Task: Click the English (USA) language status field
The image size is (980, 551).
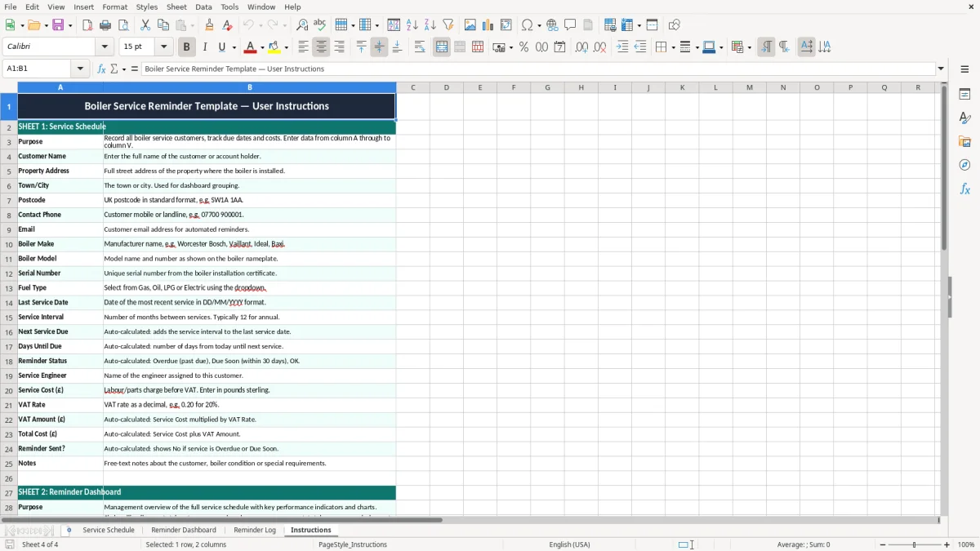Action: click(569, 544)
